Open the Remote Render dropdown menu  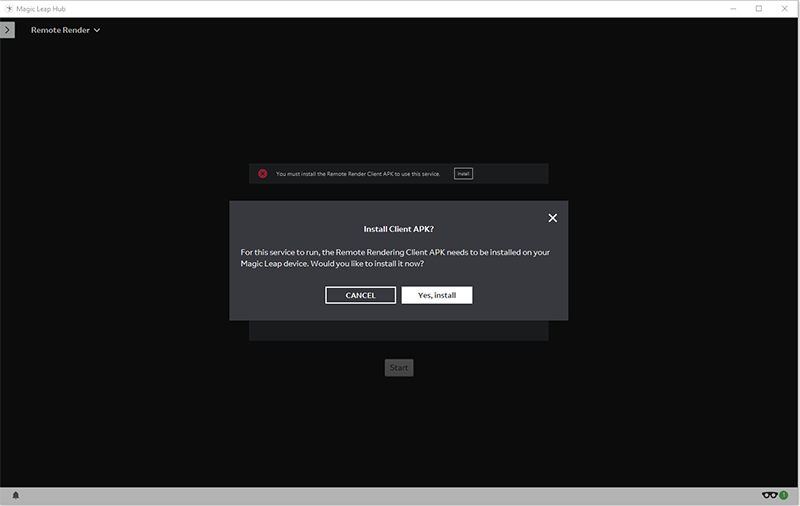click(66, 30)
